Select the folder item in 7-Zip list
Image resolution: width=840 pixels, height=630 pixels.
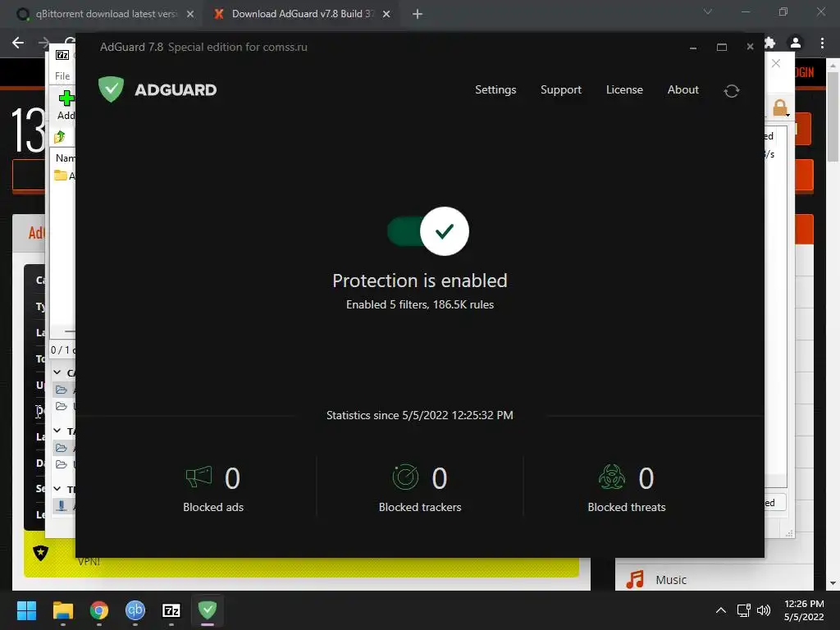click(x=64, y=176)
